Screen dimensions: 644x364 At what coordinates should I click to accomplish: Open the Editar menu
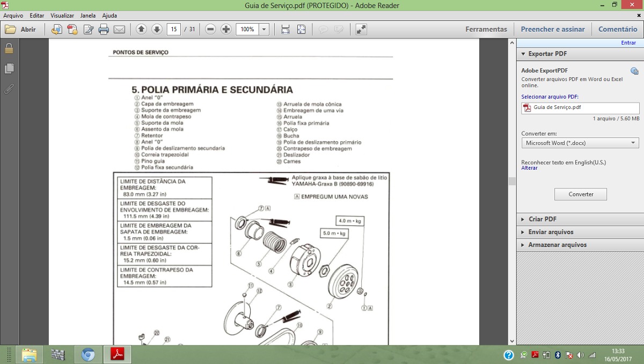pos(37,16)
